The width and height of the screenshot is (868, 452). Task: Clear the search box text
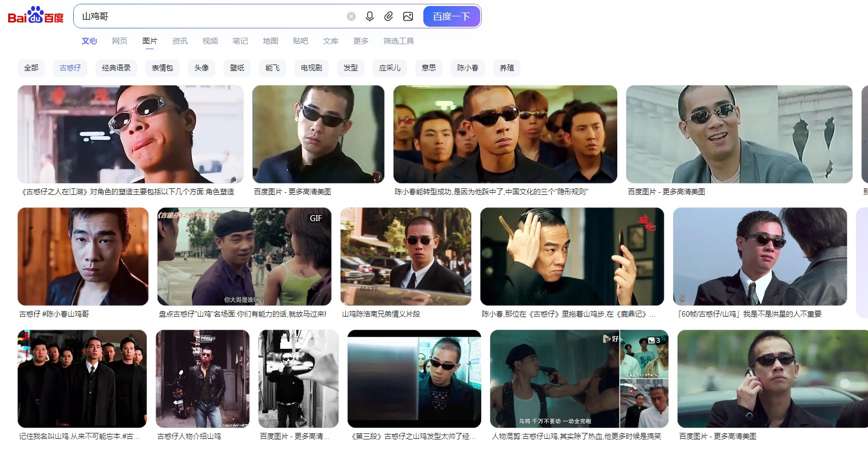coord(351,16)
